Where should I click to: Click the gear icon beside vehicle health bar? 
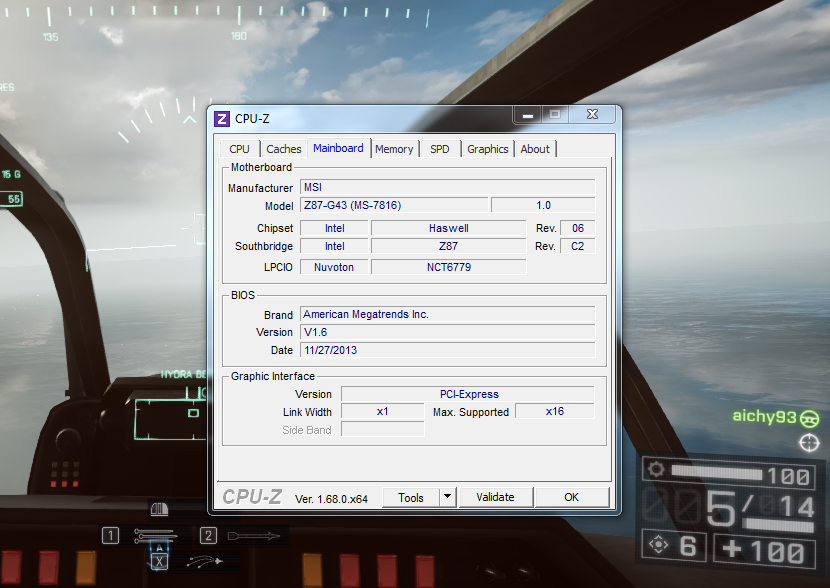click(656, 469)
